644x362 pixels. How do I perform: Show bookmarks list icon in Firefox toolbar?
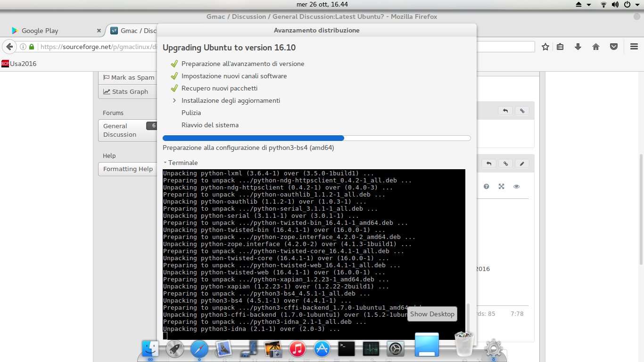pyautogui.click(x=560, y=47)
